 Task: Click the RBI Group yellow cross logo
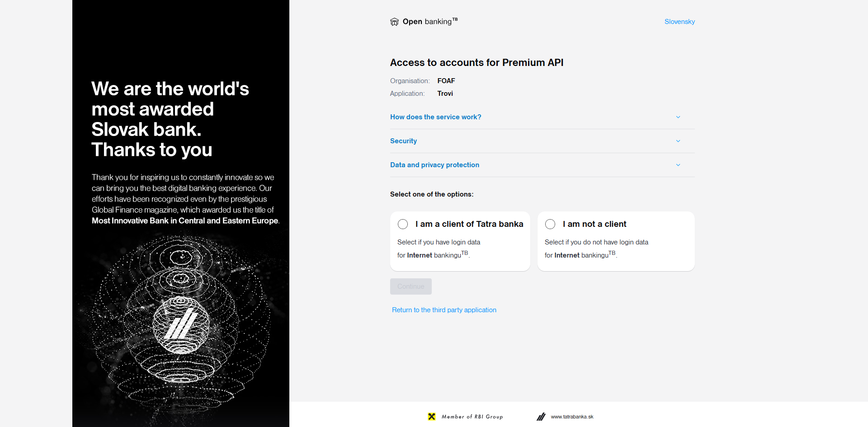pos(432,417)
